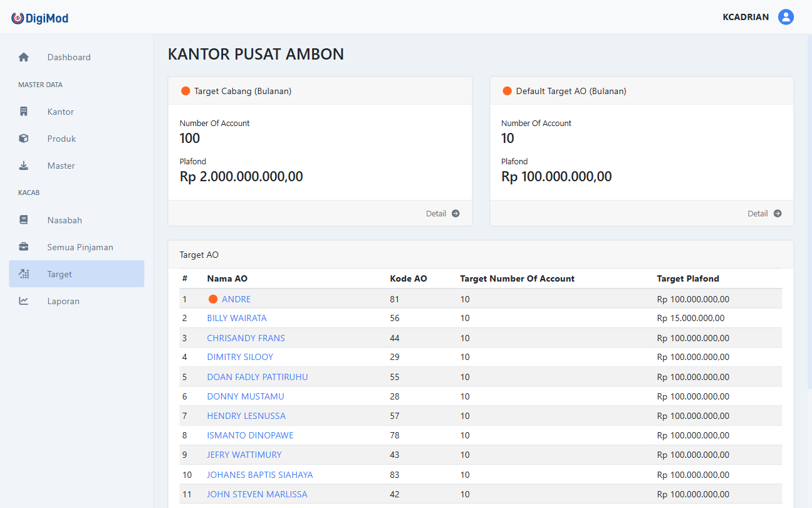Open ANDRE's AO target link
Screen dimensions: 812x508
[x=236, y=299]
